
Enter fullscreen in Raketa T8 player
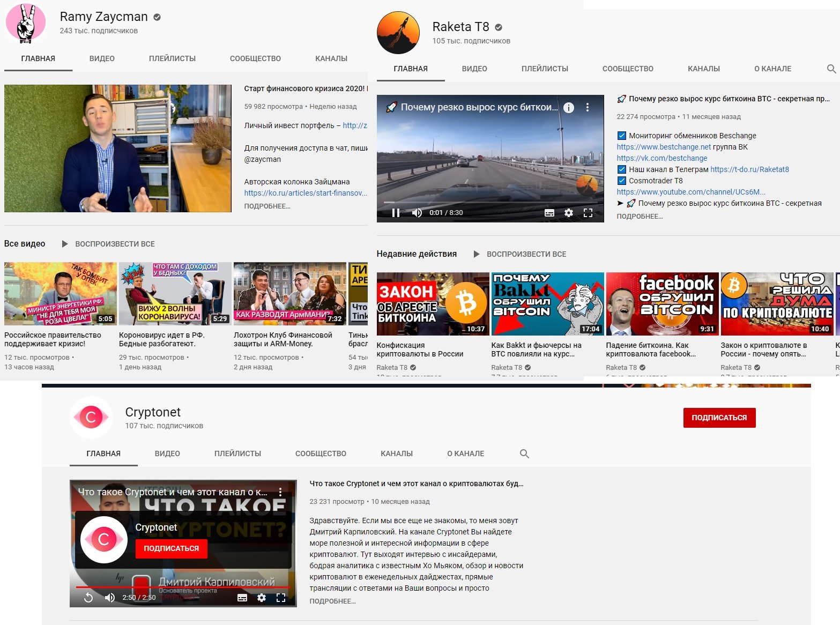coord(588,213)
